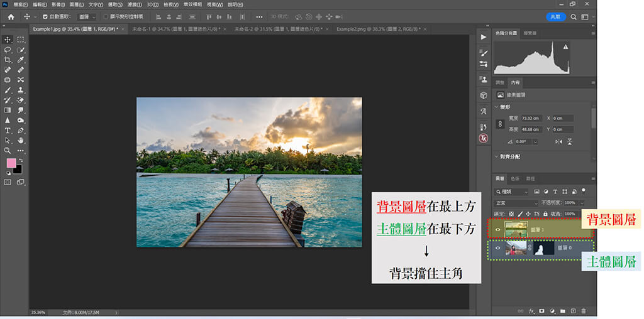Viewport: 644px width, 319px height.
Task: Click the 寬度 width field
Action: pyautogui.click(x=532, y=118)
